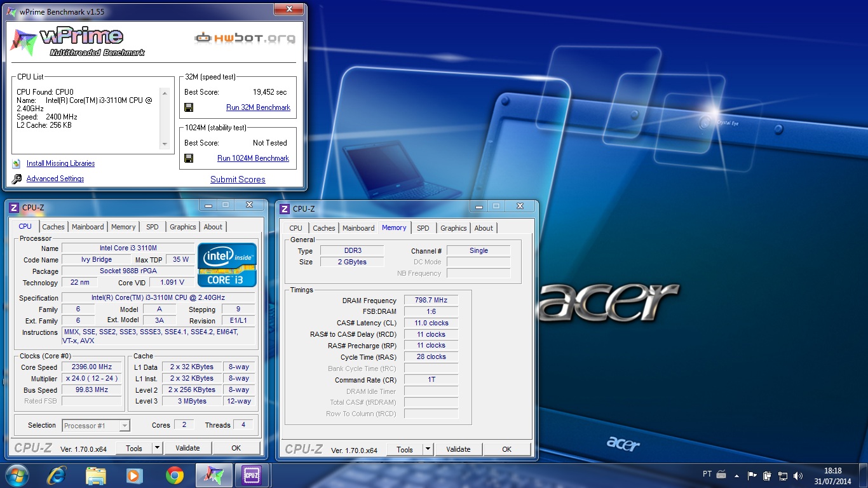868x488 pixels.
Task: Select the CPU tab in left CPU-Z
Action: [25, 226]
